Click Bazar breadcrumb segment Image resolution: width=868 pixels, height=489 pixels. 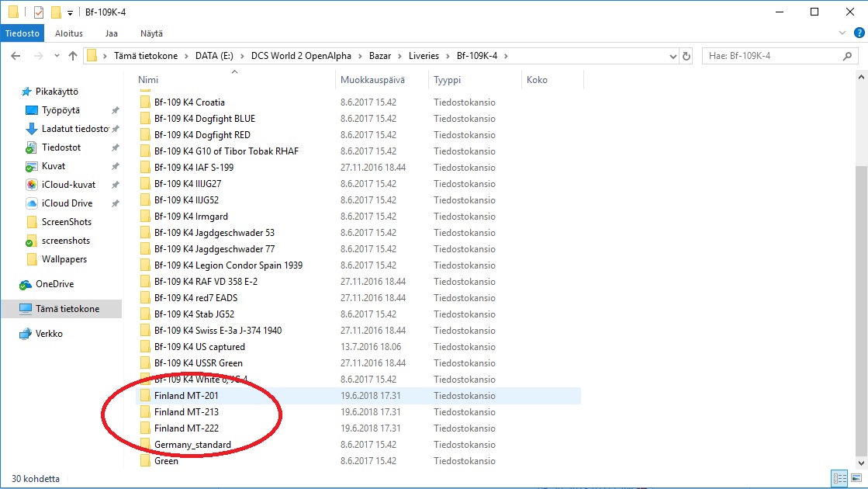380,56
